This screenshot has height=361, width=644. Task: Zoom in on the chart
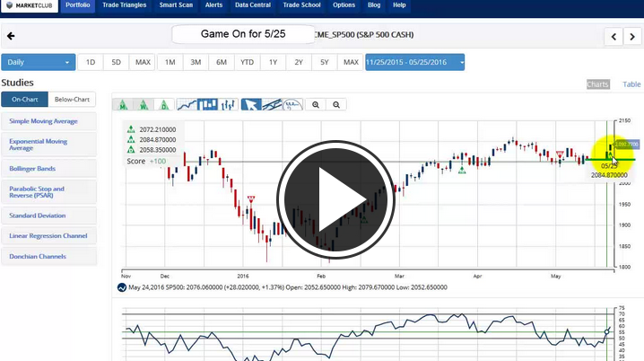click(x=316, y=105)
